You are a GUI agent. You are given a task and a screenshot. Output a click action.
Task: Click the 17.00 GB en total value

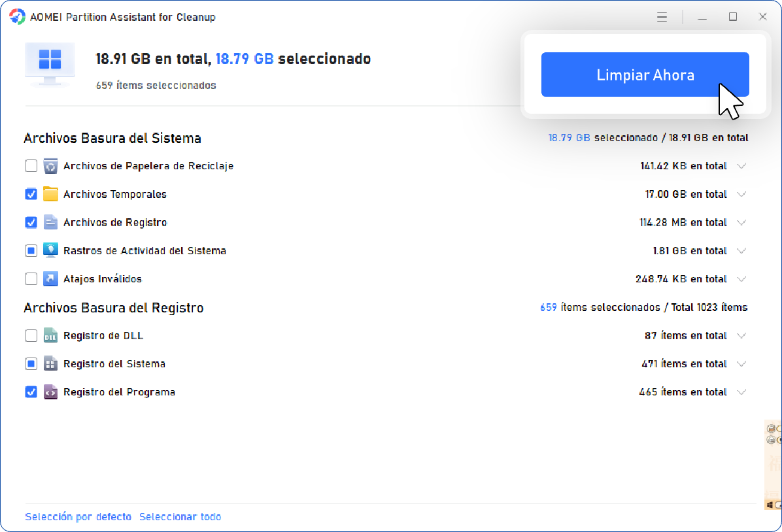(x=686, y=194)
